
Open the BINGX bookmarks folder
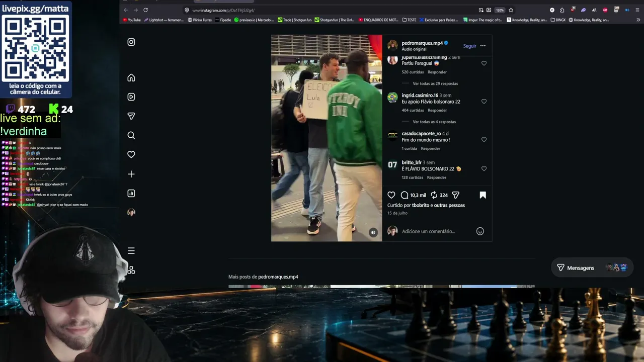(x=558, y=20)
